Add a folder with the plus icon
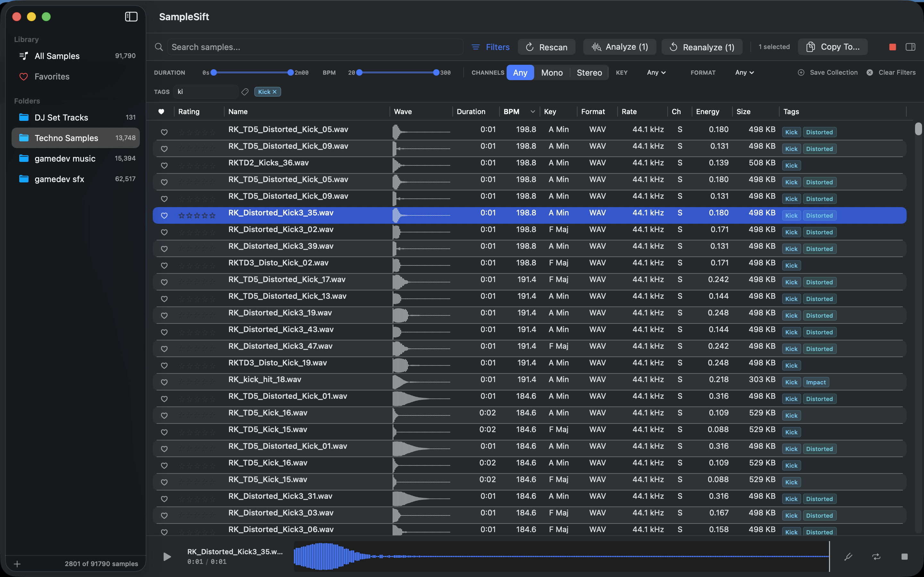The width and height of the screenshot is (924, 577). click(x=17, y=564)
